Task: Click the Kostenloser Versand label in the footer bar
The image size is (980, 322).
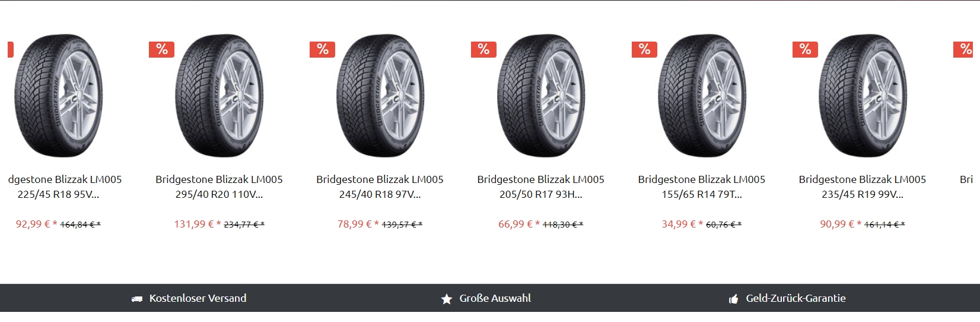Action: pyautogui.click(x=198, y=298)
